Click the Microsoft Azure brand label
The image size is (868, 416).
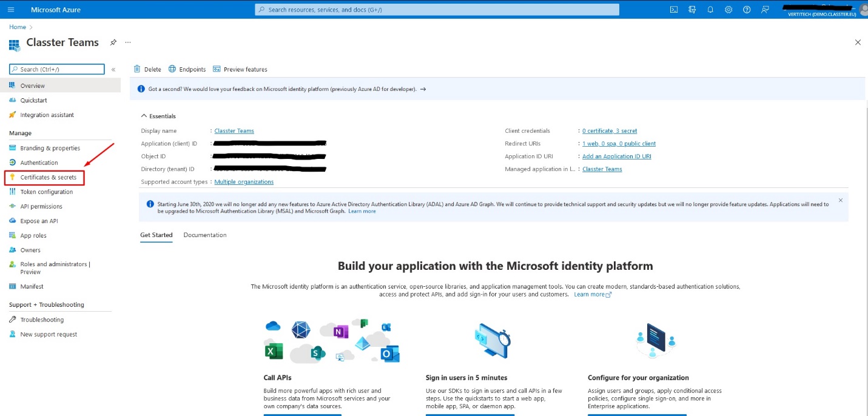click(x=56, y=10)
